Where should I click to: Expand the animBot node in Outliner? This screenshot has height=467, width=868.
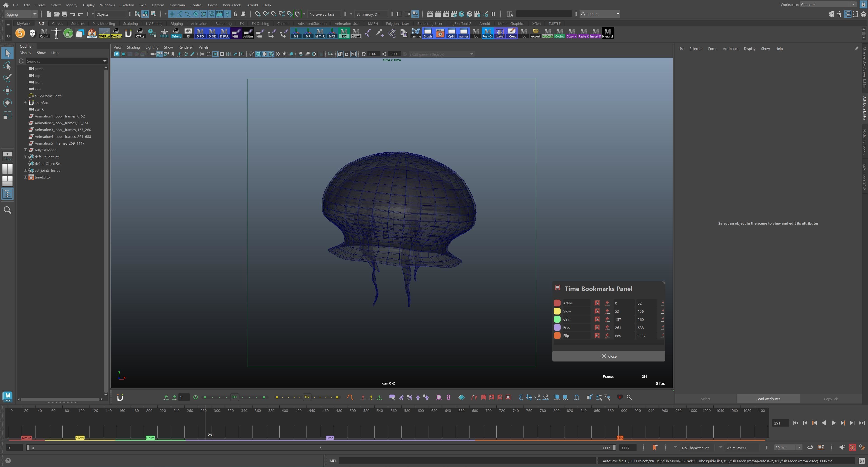point(25,103)
